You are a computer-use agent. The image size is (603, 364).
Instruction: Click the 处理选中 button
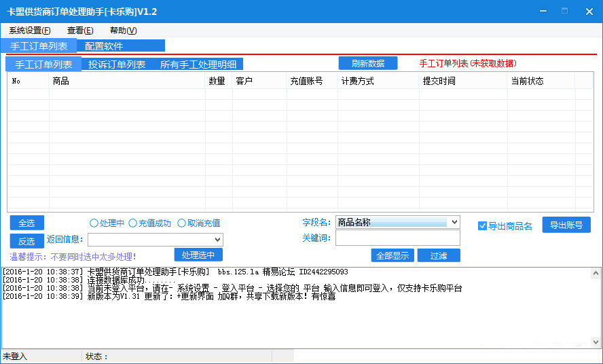(198, 255)
